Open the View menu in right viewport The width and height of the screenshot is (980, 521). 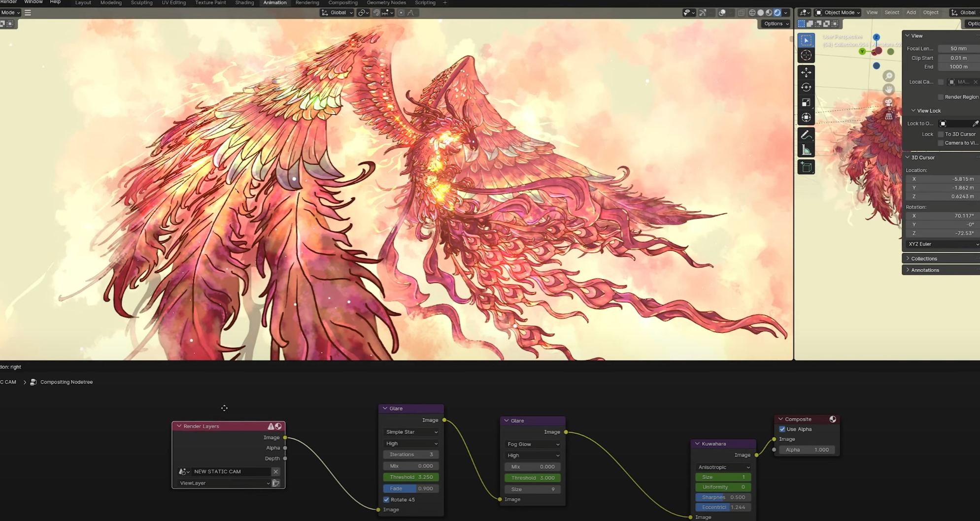(872, 13)
